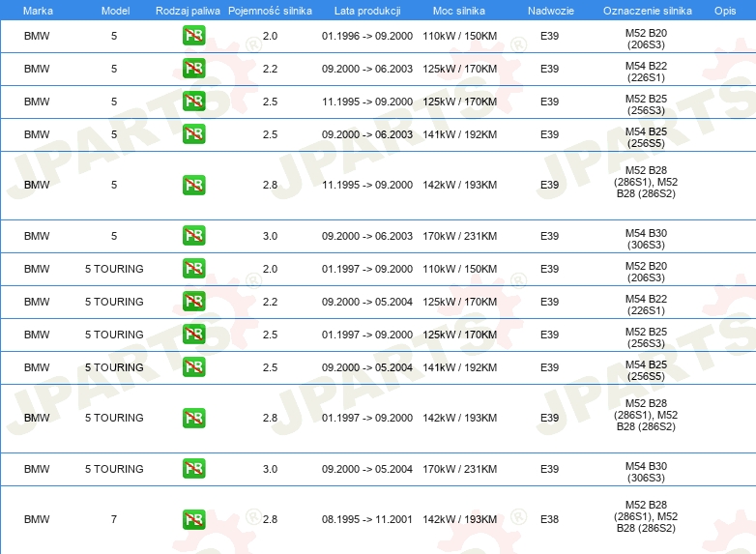Click M54 B25 (256S5) in 5 TOURING row
756x554 pixels.
pyautogui.click(x=646, y=370)
